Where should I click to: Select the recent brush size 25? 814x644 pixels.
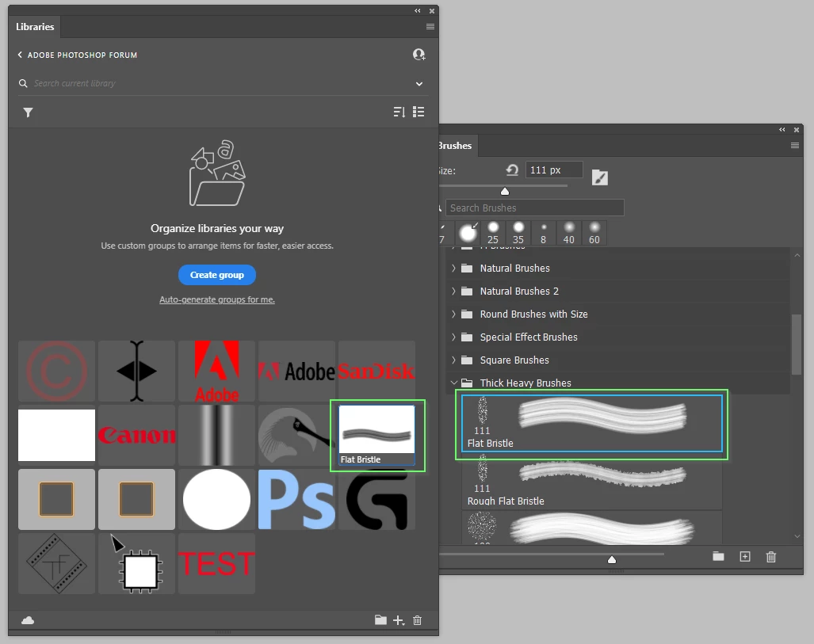pyautogui.click(x=493, y=233)
